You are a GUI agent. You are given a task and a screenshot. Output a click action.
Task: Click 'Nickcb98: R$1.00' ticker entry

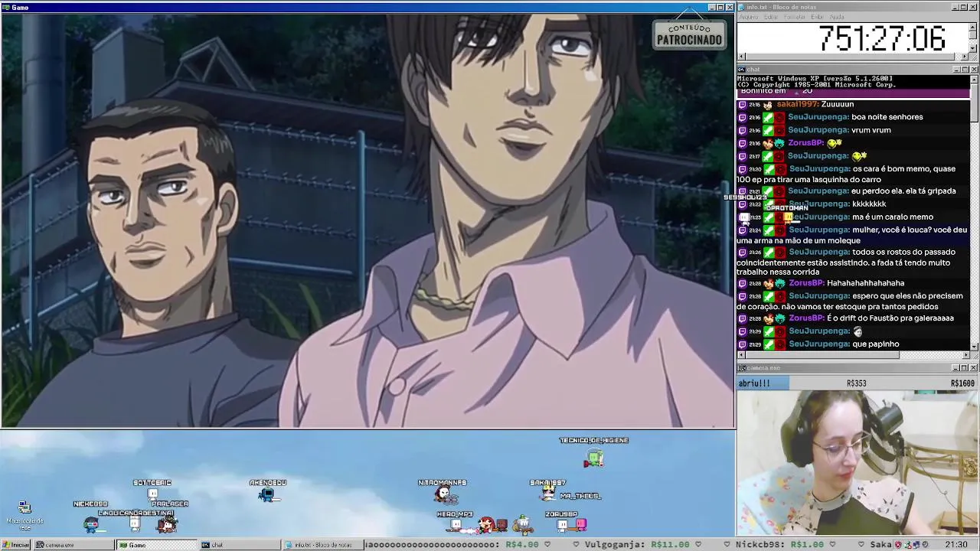tap(780, 545)
